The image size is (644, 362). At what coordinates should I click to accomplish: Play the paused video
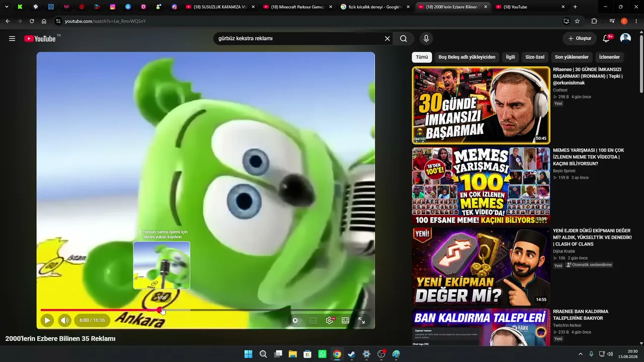pyautogui.click(x=47, y=320)
